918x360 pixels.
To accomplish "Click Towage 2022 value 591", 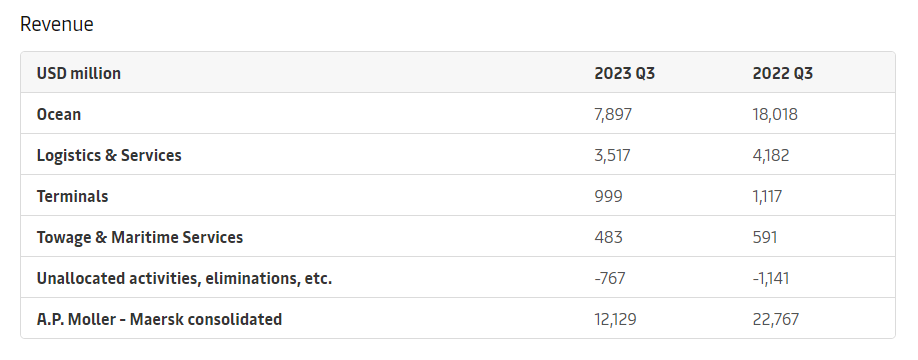I will click(765, 237).
